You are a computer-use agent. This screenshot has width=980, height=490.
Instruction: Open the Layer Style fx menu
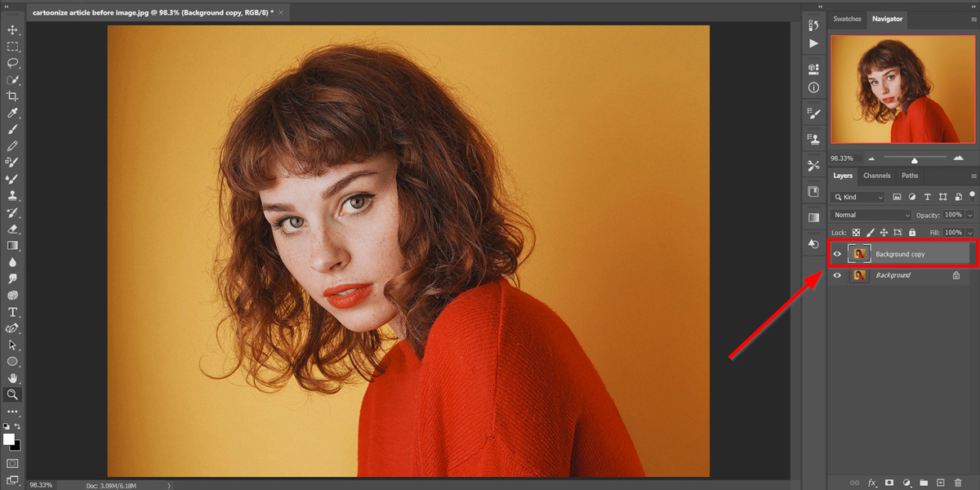click(871, 483)
